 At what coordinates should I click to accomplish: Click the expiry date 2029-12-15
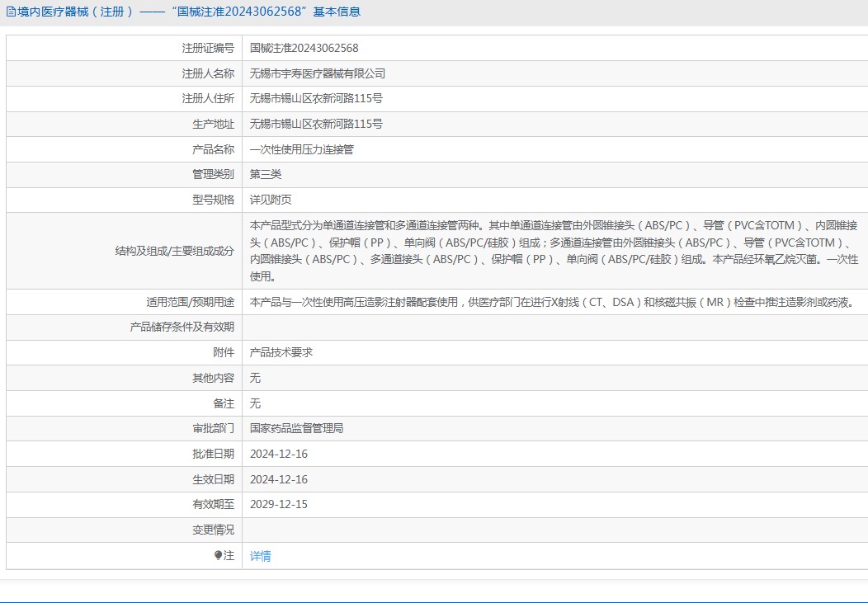[279, 505]
